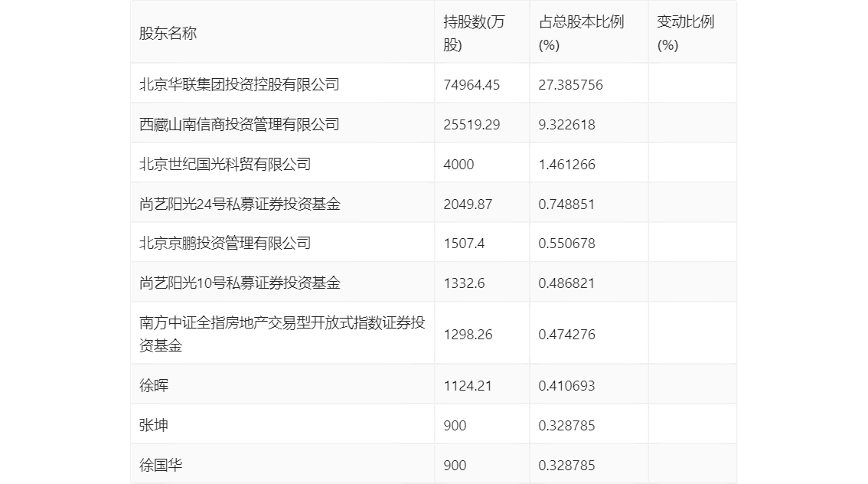Click the 27.385756 percentage cell
This screenshot has width=868, height=484.
(x=571, y=85)
